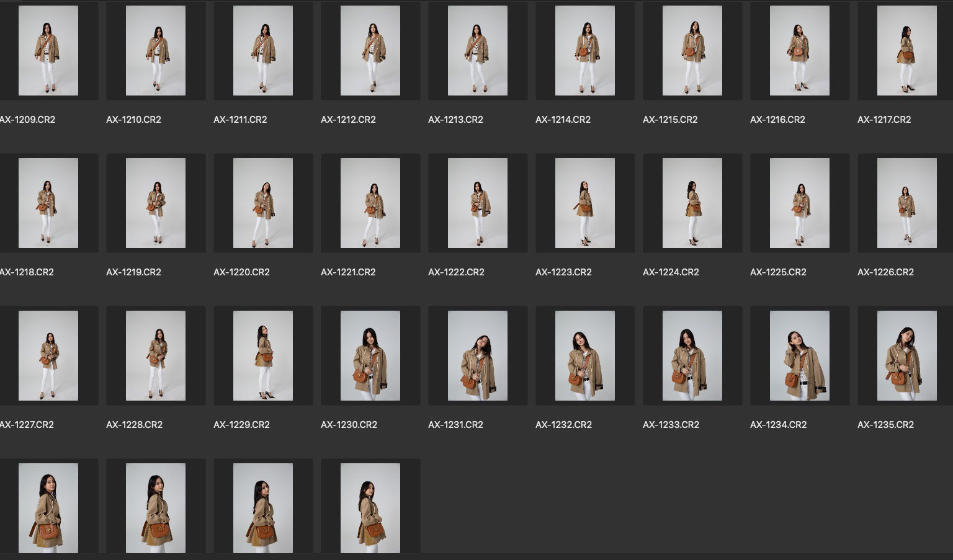Click the AX-1216.CR2 file name
The height and width of the screenshot is (560, 953).
tap(777, 120)
